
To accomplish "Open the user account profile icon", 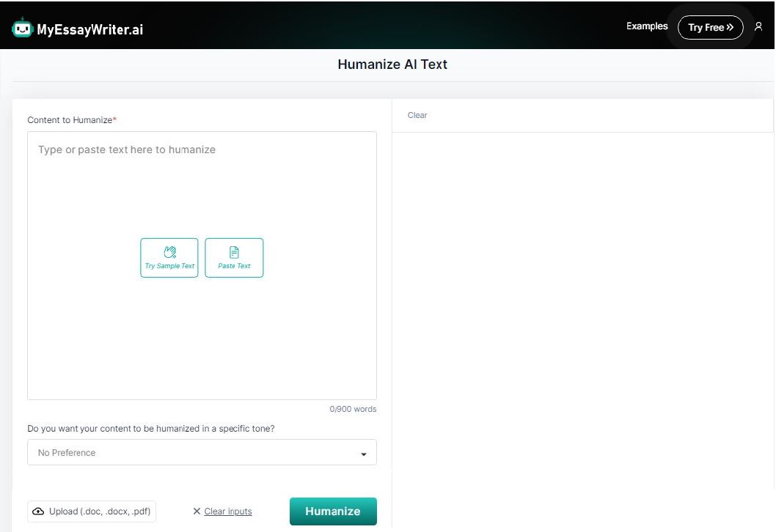I will [758, 26].
